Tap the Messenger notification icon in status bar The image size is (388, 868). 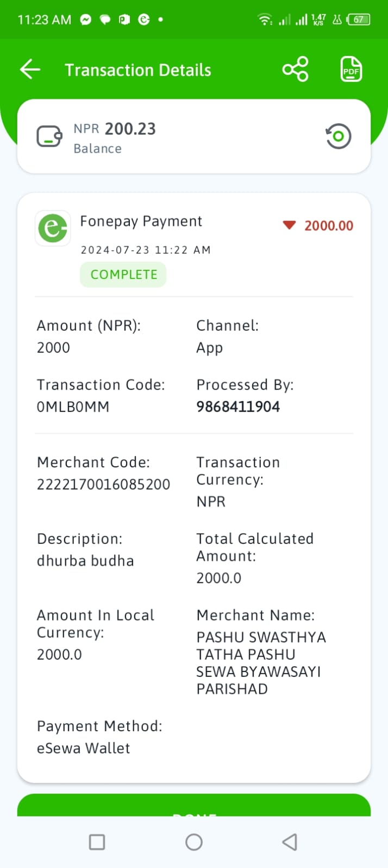85,20
